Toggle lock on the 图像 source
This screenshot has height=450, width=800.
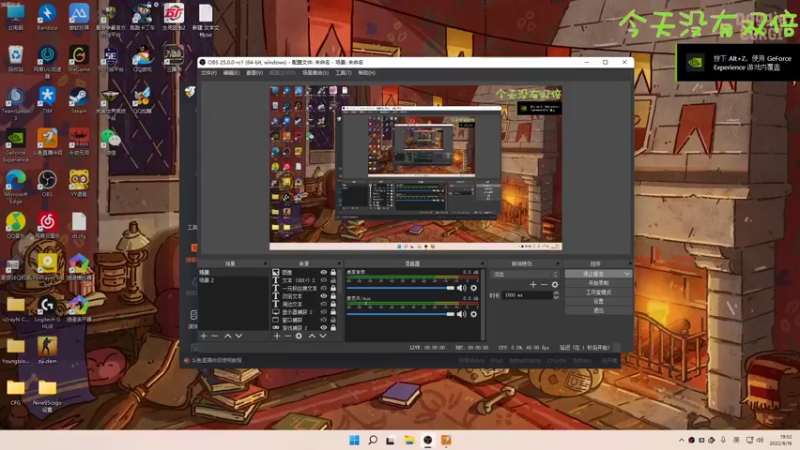pos(333,272)
